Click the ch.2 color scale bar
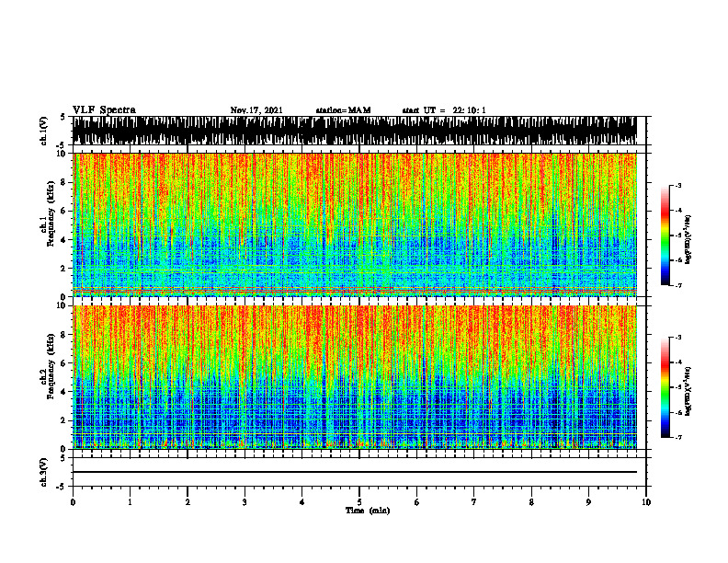Screen dimensions: 728x563 pyautogui.click(x=665, y=387)
